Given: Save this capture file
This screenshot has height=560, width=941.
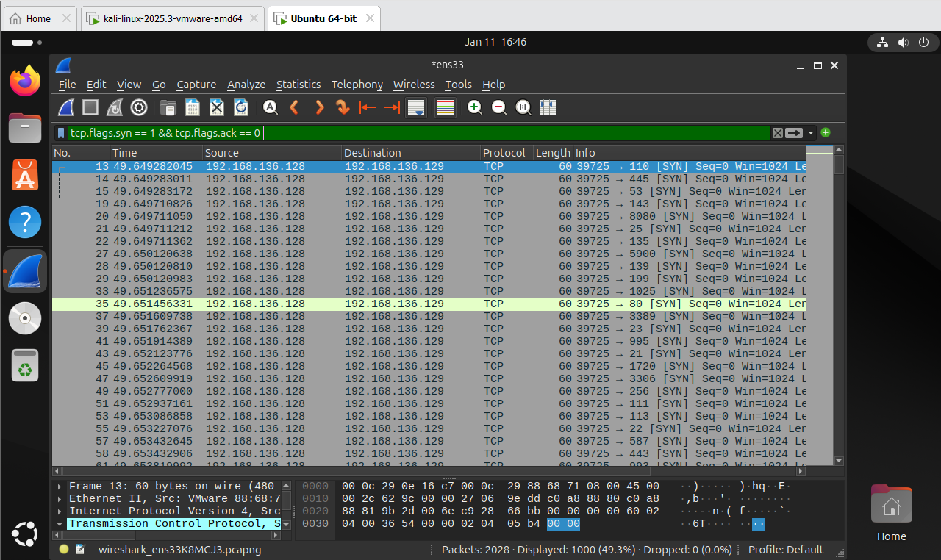Looking at the screenshot, I should (x=192, y=107).
